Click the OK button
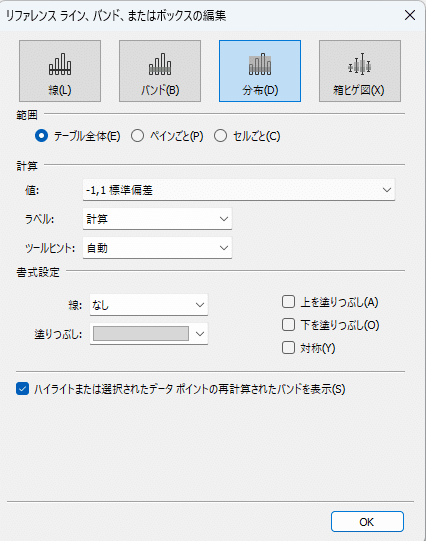 [x=367, y=522]
